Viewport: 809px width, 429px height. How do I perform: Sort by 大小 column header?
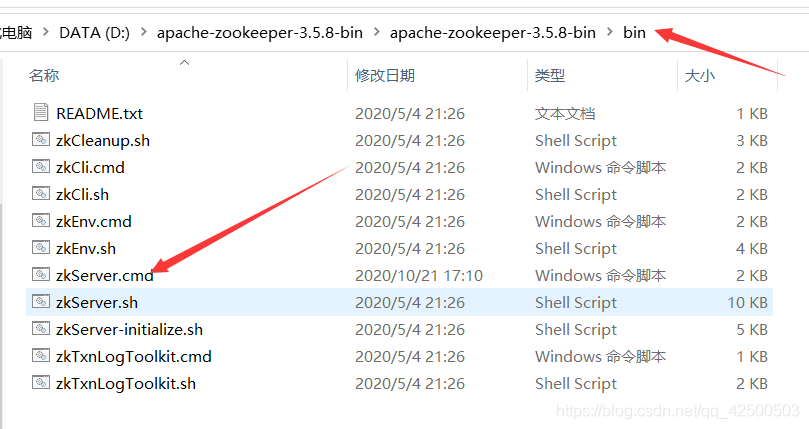tap(700, 75)
